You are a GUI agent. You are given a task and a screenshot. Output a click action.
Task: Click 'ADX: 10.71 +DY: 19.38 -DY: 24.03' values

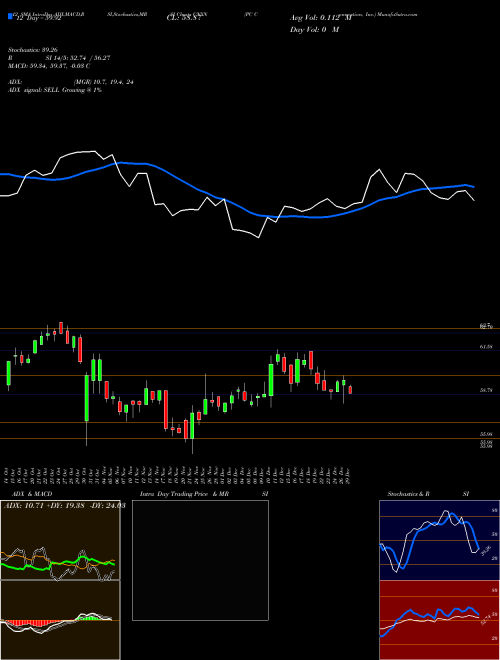click(x=64, y=505)
